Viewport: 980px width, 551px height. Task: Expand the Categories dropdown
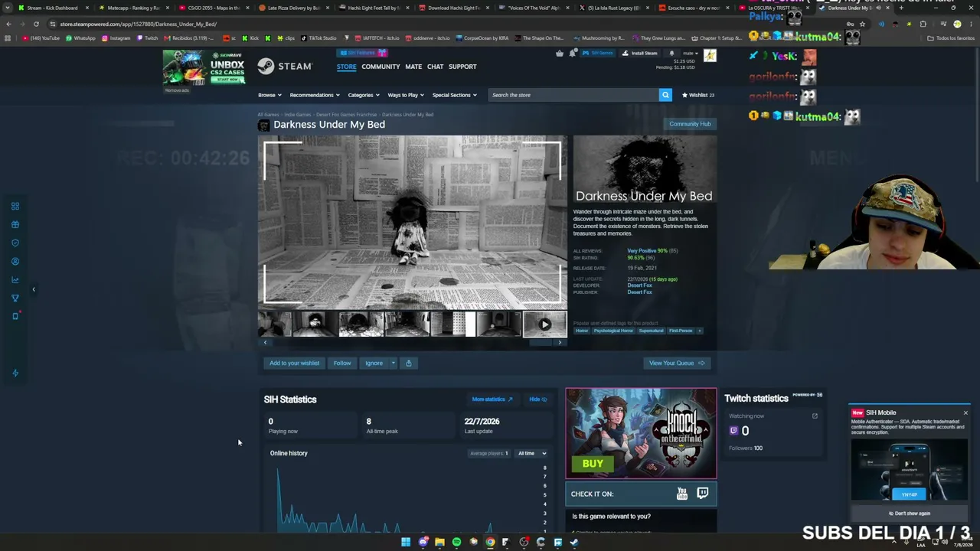point(364,95)
